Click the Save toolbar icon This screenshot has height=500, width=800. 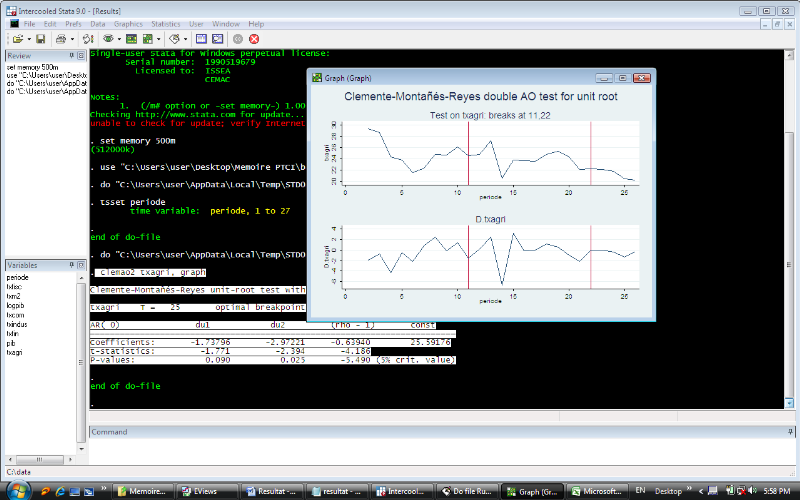click(39, 38)
